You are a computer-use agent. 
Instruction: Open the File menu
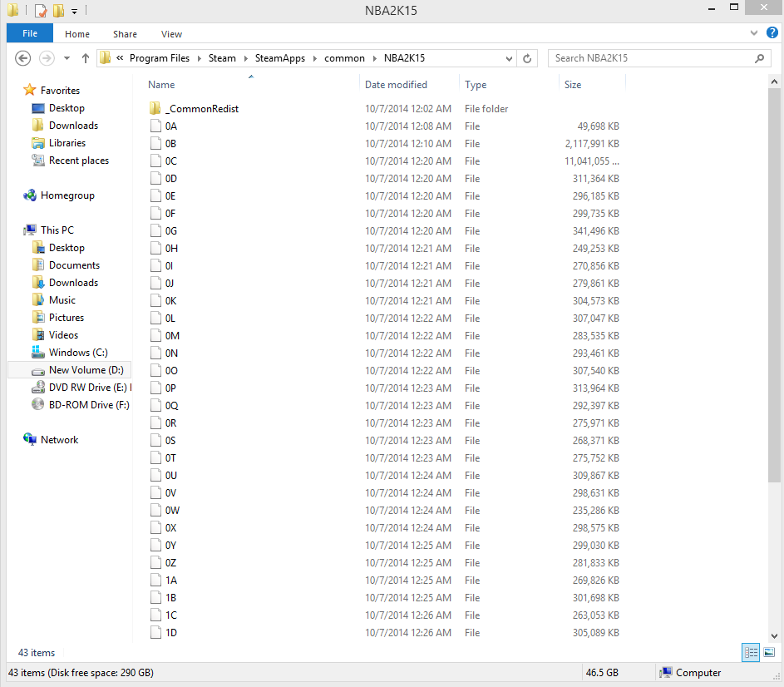(29, 33)
